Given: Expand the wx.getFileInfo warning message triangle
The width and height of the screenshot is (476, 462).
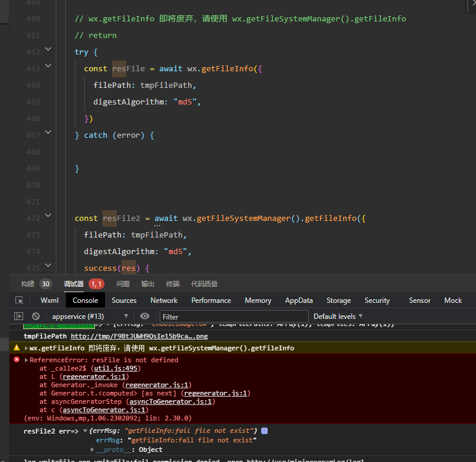Looking at the screenshot, I should coord(26,348).
